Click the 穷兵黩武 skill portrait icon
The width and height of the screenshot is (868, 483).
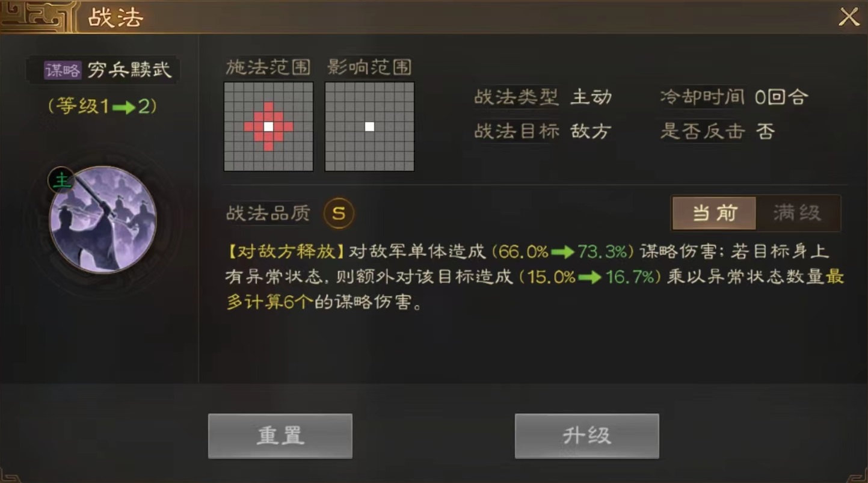click(x=103, y=220)
